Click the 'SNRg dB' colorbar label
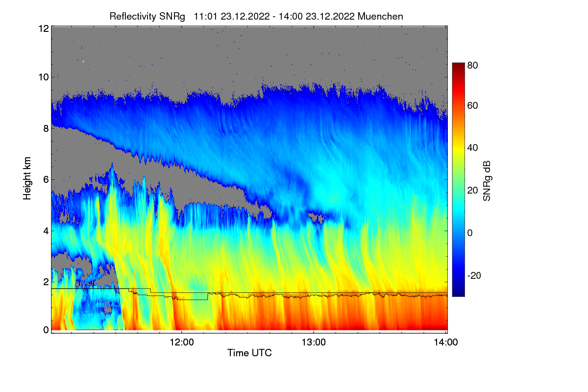 (x=487, y=181)
